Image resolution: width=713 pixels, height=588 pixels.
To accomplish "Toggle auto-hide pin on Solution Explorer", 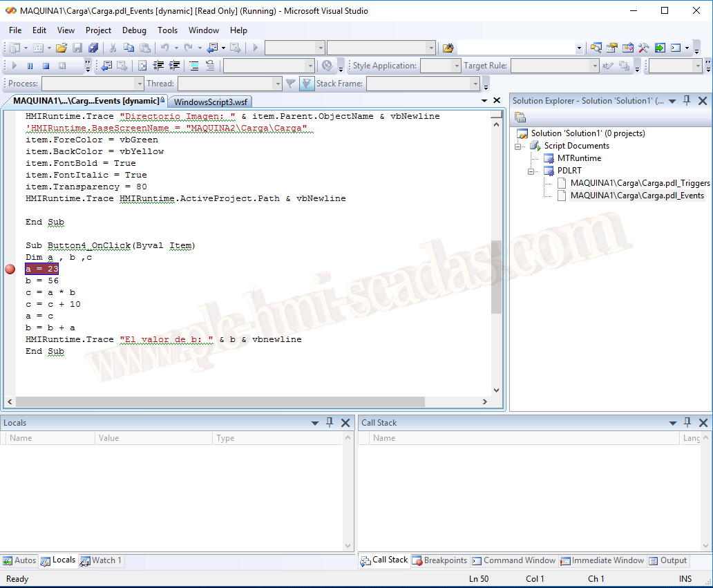I will 687,100.
